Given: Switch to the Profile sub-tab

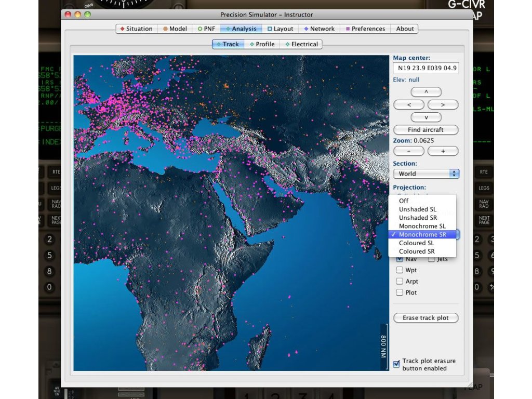Looking at the screenshot, I should tap(262, 44).
